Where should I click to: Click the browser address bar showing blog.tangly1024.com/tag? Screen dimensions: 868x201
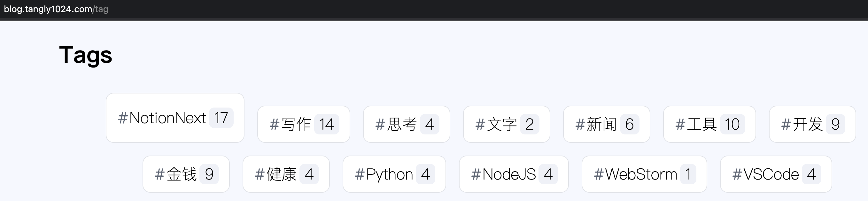tap(55, 10)
